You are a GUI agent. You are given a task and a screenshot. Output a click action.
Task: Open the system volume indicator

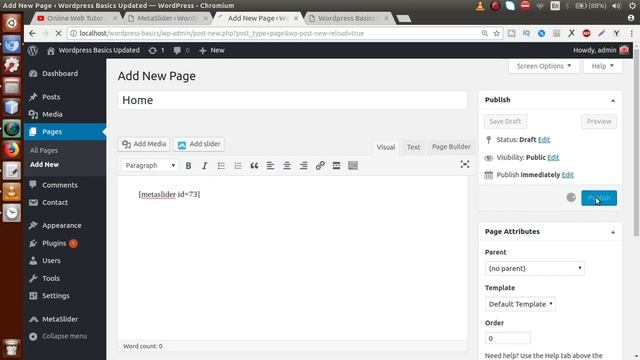pos(616,6)
